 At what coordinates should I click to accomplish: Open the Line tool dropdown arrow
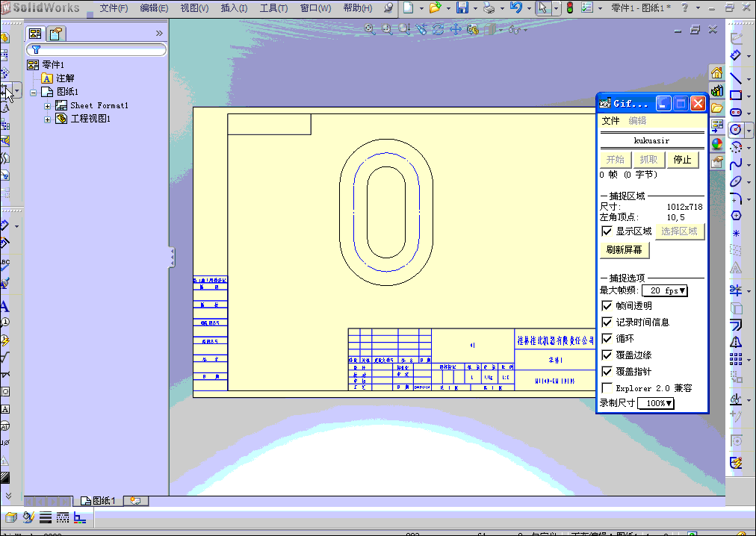pos(749,78)
